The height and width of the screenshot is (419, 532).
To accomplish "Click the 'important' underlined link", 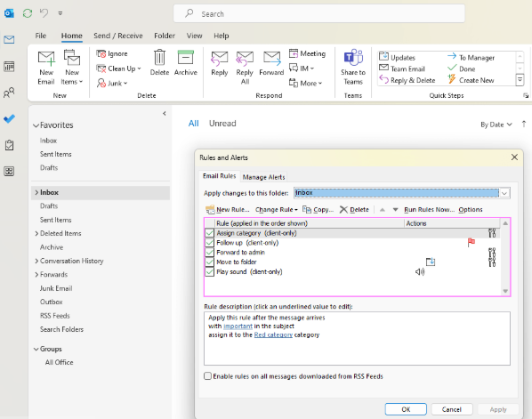I will pyautogui.click(x=238, y=326).
